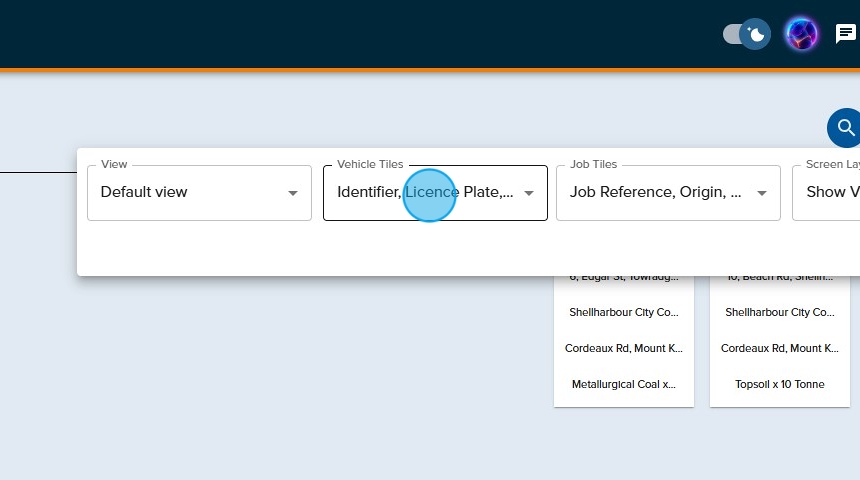Select the Metallurgical Coal job entry
The height and width of the screenshot is (480, 860).
[x=624, y=384]
